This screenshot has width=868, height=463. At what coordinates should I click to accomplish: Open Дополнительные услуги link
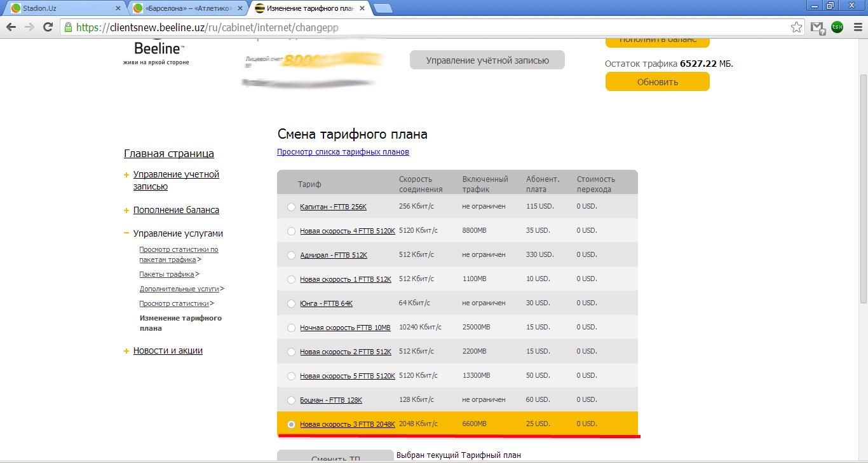[179, 289]
